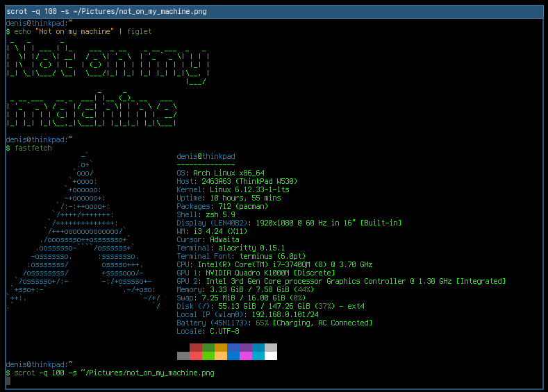Click the terminal block cursor at the bottom
The height and width of the screenshot is (392, 548).
pyautogui.click(x=8, y=381)
